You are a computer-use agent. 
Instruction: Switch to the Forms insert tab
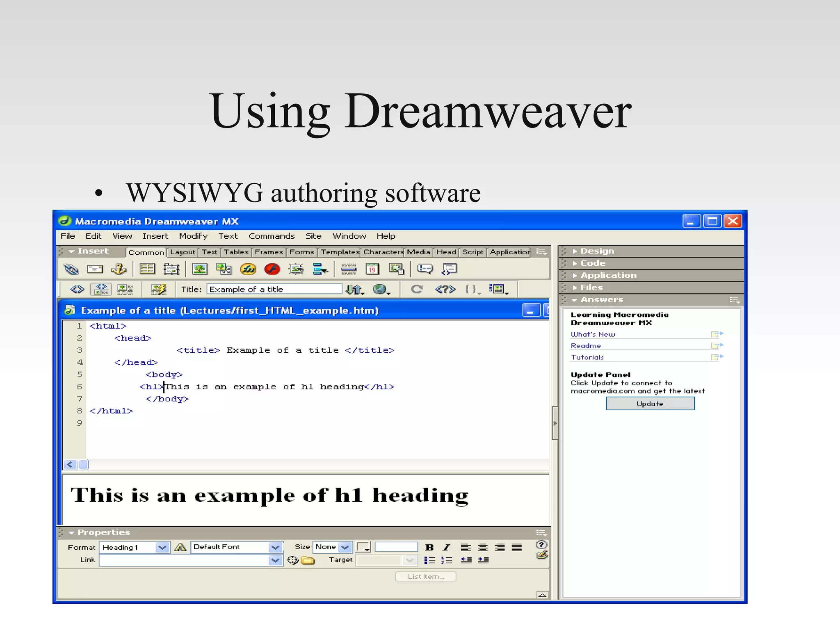(x=302, y=252)
